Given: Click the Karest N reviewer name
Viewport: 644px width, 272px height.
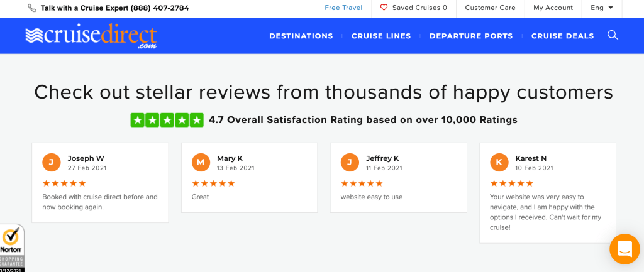Looking at the screenshot, I should coord(531,158).
